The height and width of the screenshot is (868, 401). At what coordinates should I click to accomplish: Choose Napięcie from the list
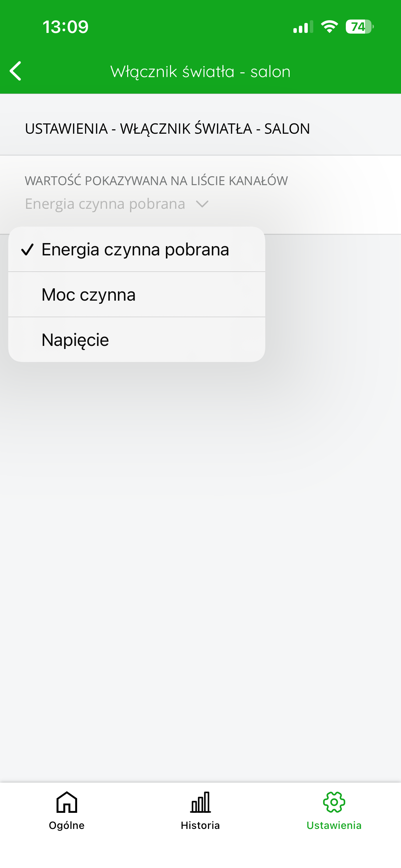tap(137, 340)
